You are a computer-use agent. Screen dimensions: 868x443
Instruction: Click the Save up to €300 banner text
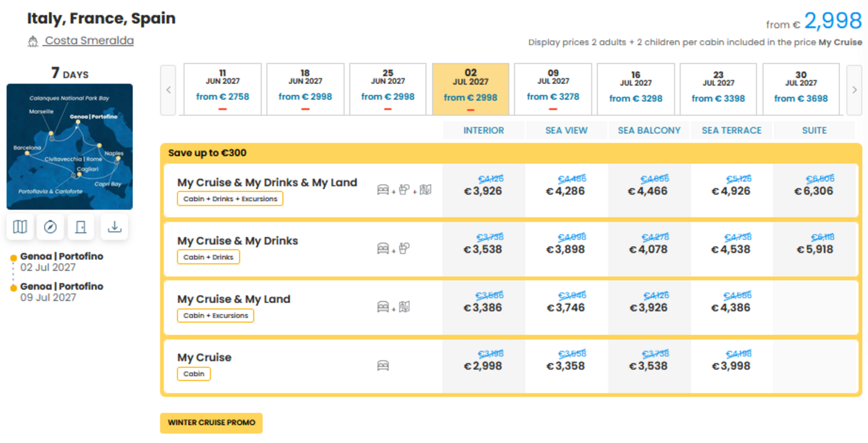[207, 153]
